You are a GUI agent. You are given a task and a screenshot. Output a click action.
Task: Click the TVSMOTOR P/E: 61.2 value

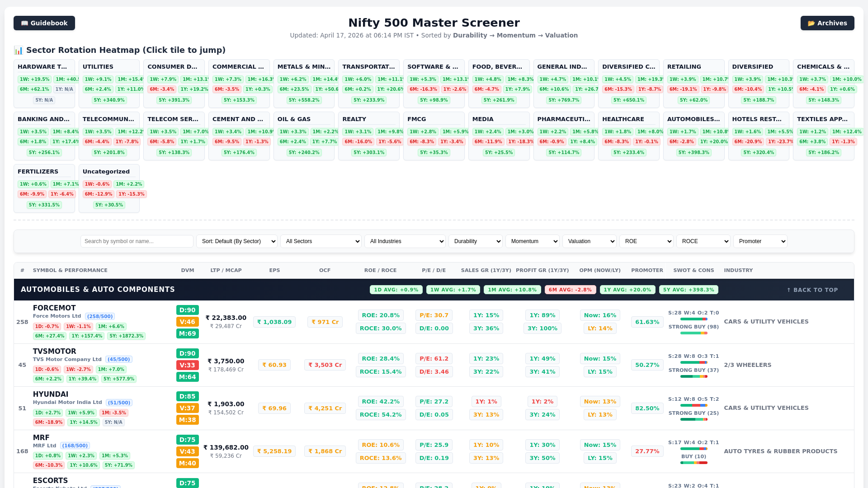434,359
